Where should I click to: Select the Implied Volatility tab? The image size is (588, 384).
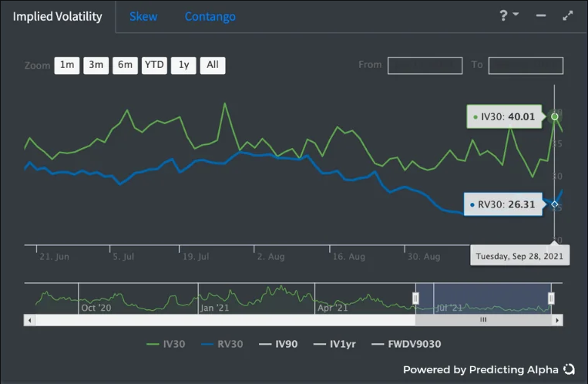pos(57,16)
